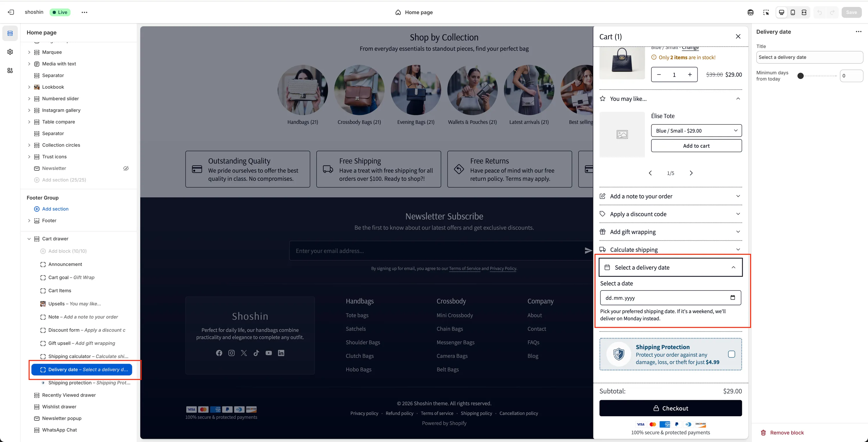Open the Apps icon in sidebar
The image size is (868, 442).
tap(10, 70)
